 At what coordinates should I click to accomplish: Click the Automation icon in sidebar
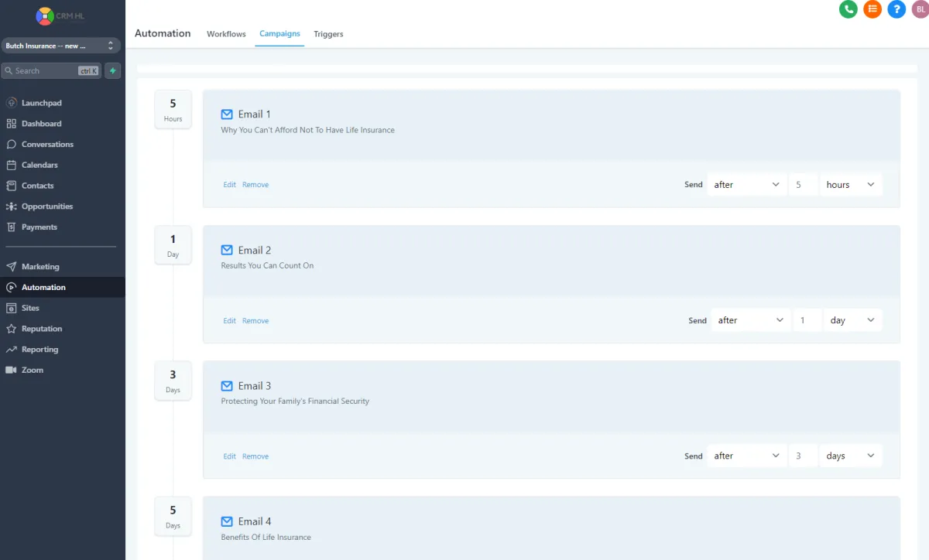pyautogui.click(x=11, y=287)
